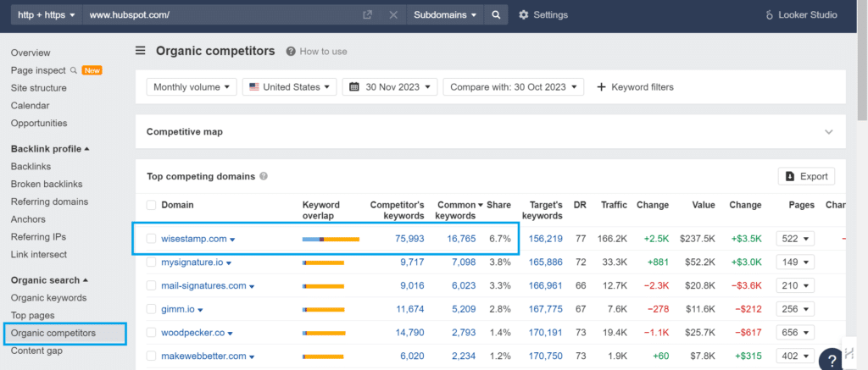Click the www.hubspot.com URL input field
This screenshot has height=370, width=868.
221,15
